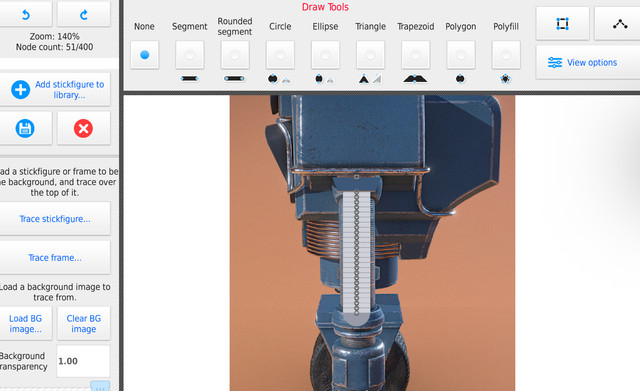Select the Trapezoid draw tool radio
640x391 pixels.
click(x=416, y=55)
